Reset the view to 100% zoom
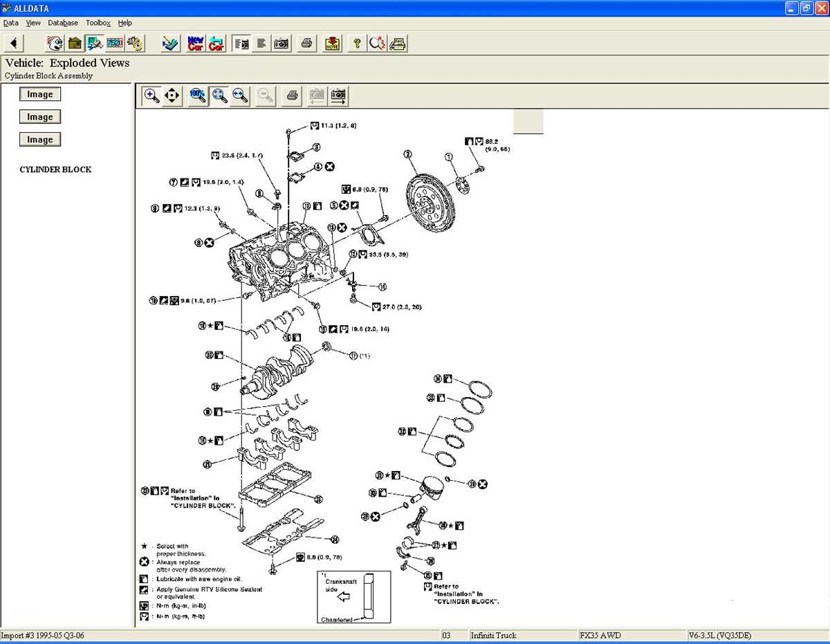This screenshot has width=830, height=644. coord(196,95)
